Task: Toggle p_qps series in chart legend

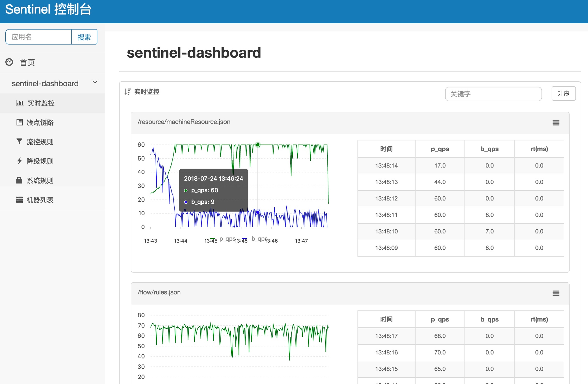Action: click(x=227, y=239)
